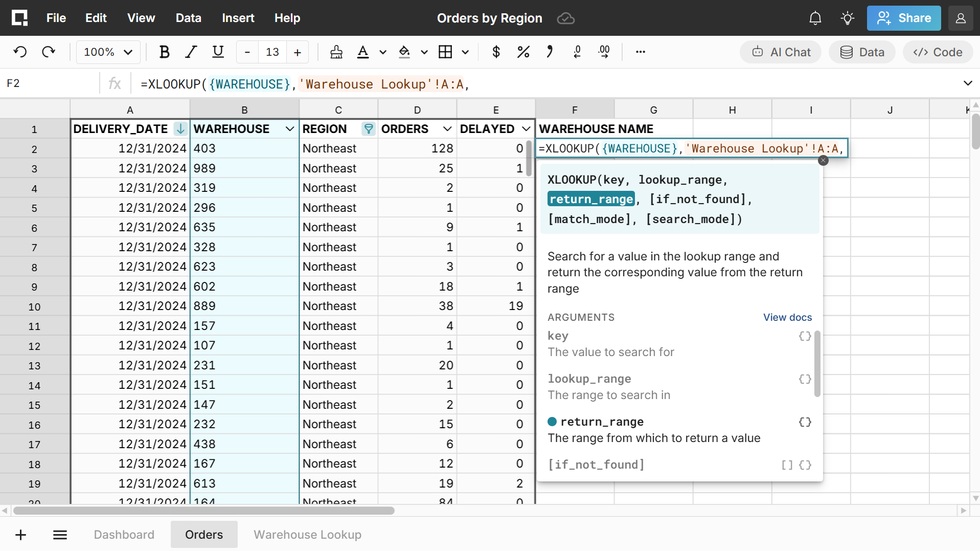Open the 100% zoom dropdown

[x=108, y=52]
